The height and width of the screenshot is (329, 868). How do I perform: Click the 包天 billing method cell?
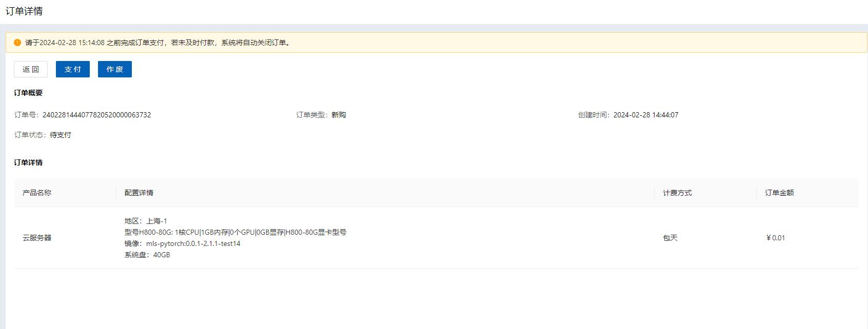pyautogui.click(x=670, y=238)
